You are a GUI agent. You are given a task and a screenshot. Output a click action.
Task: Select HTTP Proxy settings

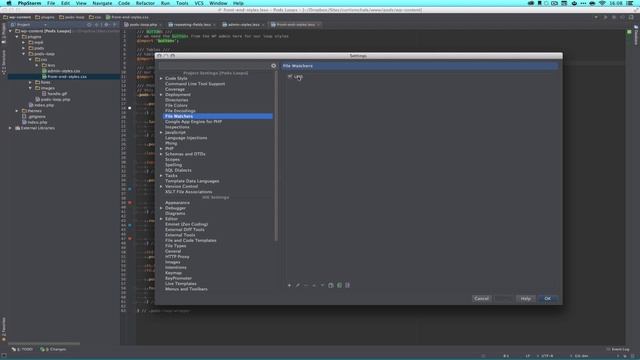[177, 257]
